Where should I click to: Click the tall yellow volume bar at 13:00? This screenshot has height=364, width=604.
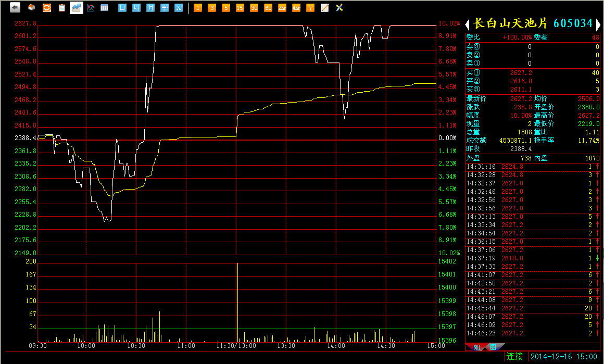(x=237, y=303)
